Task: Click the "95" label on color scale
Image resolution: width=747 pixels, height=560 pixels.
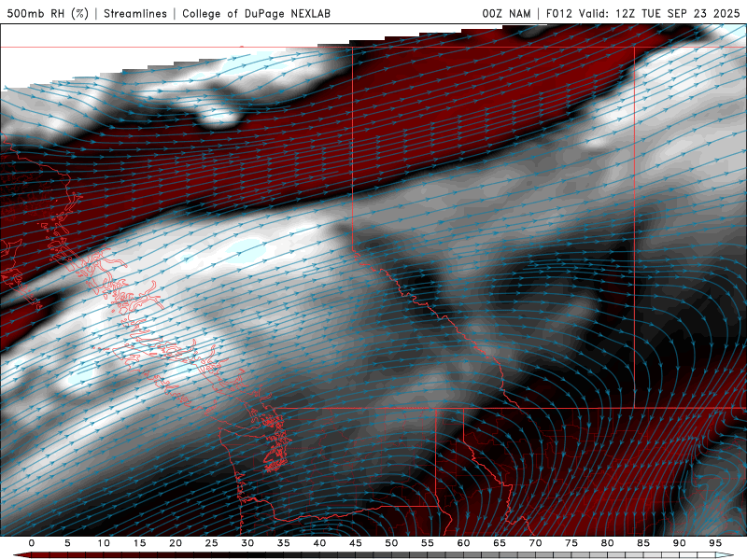Action: pos(715,543)
